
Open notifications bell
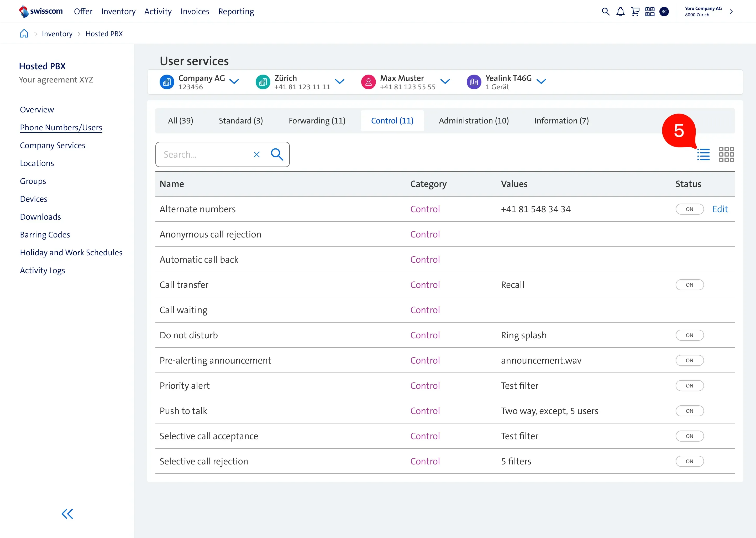point(620,11)
